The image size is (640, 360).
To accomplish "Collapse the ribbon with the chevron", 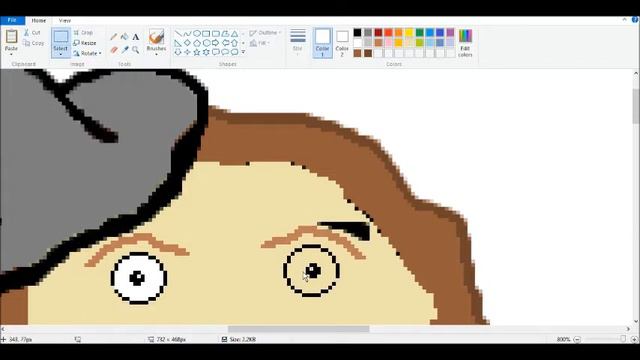I will 624,20.
